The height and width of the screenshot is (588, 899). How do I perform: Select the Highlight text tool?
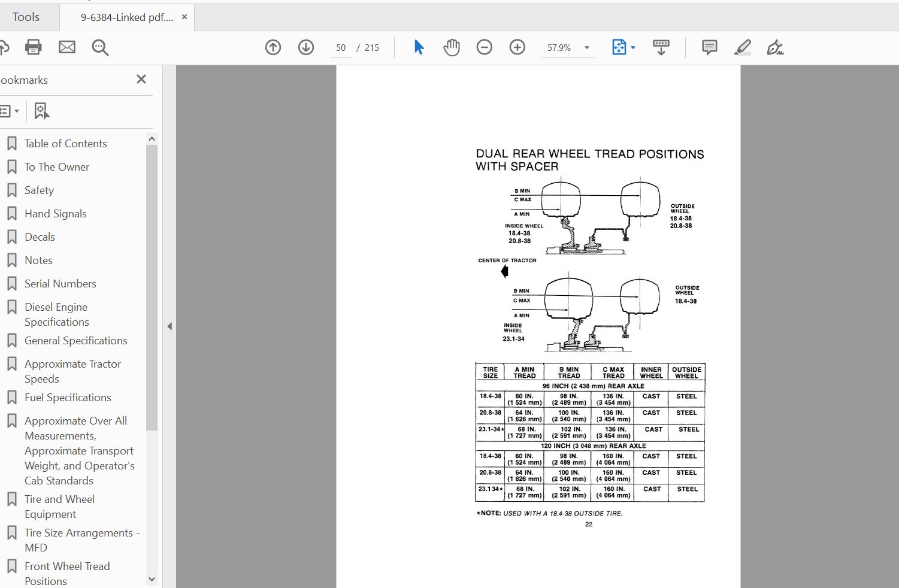pos(742,47)
